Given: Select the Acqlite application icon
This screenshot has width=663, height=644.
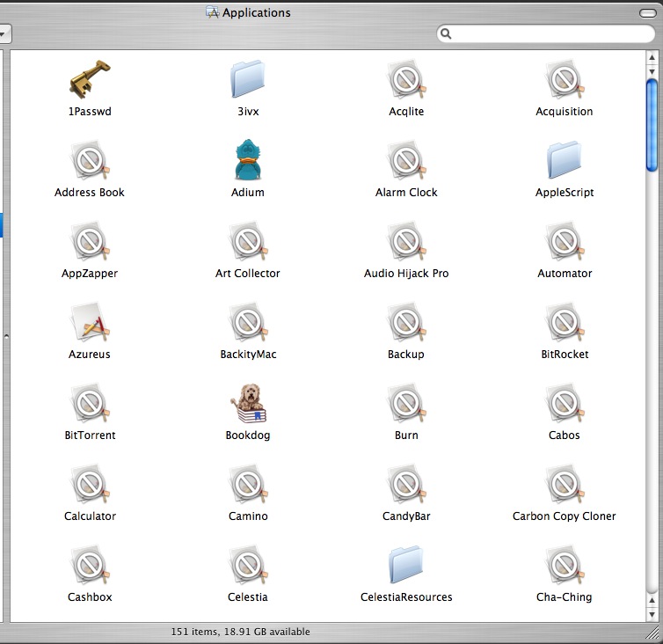Looking at the screenshot, I should [406, 79].
